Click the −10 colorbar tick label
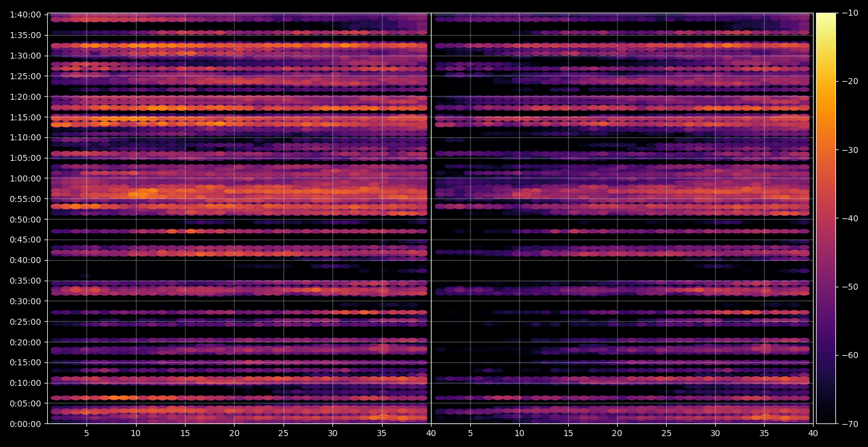868x447 pixels. pos(850,13)
